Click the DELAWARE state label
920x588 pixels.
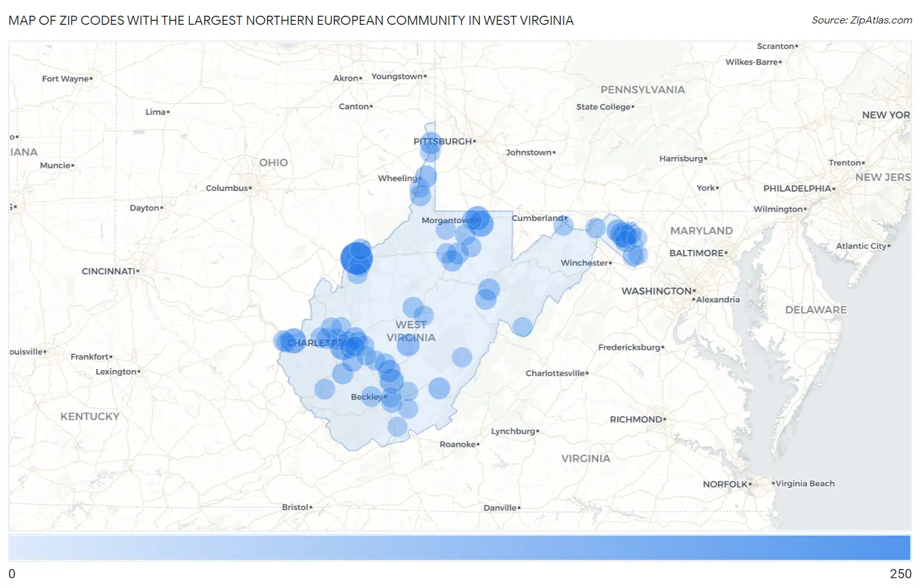pos(816,310)
